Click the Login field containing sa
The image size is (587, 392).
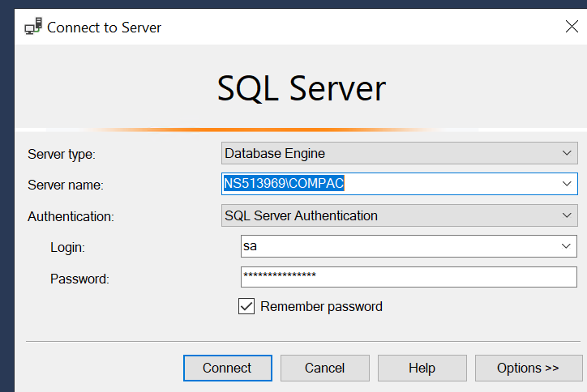(x=409, y=246)
